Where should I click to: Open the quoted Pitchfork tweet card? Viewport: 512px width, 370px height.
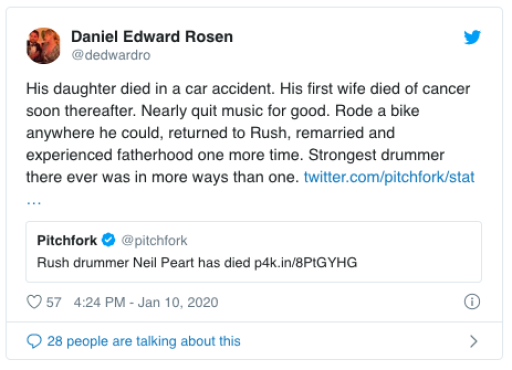[254, 252]
